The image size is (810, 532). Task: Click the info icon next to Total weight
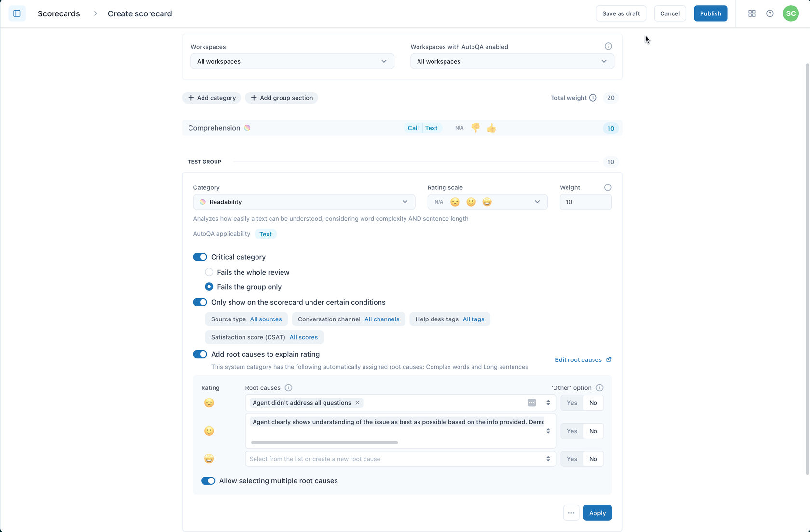click(x=592, y=98)
